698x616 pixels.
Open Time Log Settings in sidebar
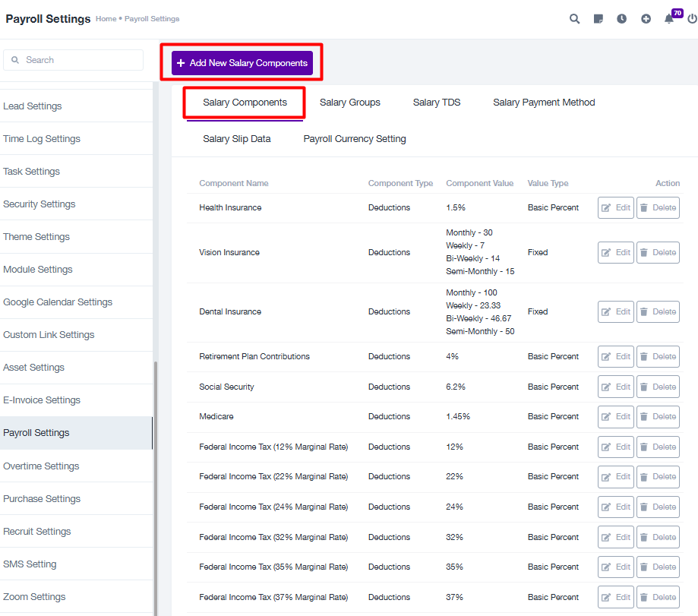point(76,139)
